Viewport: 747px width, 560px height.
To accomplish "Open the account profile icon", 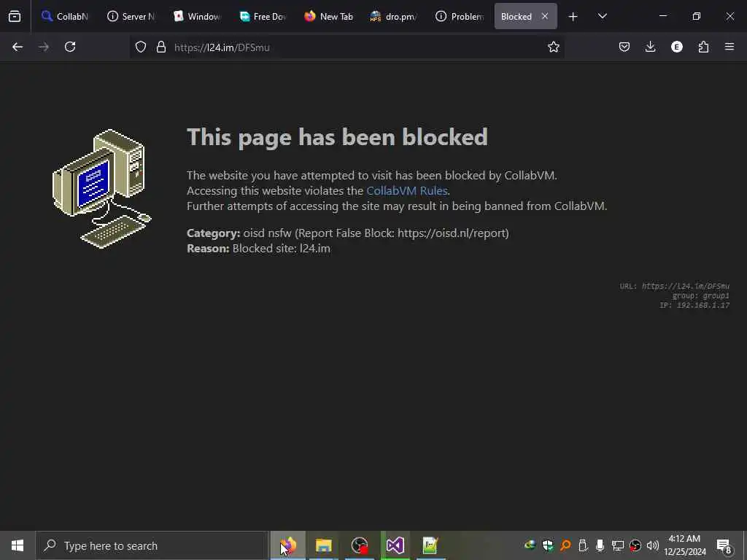I will pyautogui.click(x=676, y=47).
